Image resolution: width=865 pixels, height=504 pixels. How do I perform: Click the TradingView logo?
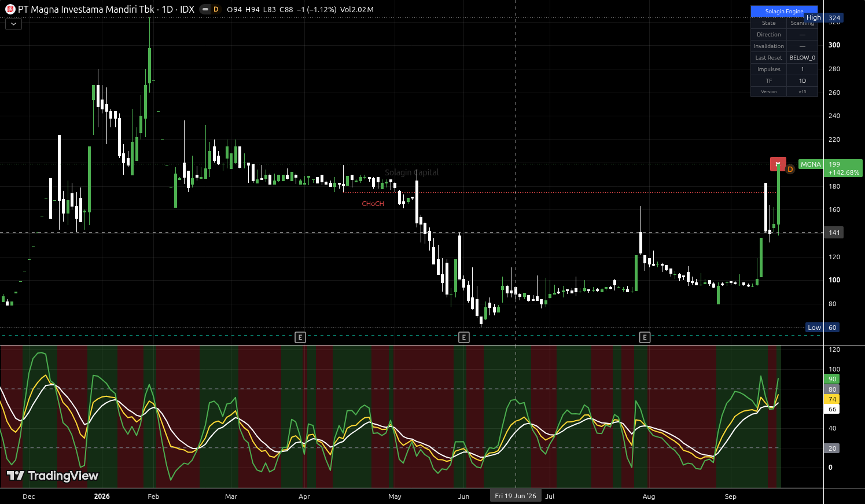pyautogui.click(x=53, y=476)
